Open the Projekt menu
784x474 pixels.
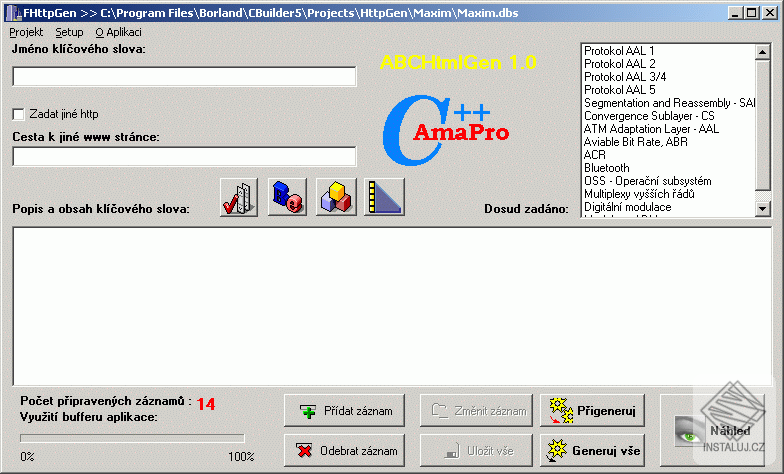pos(26,32)
